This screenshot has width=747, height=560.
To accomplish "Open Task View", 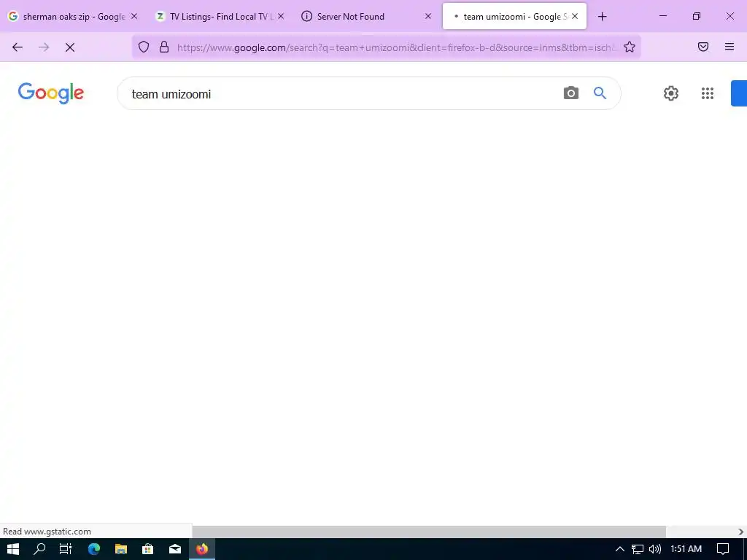I will [66, 549].
